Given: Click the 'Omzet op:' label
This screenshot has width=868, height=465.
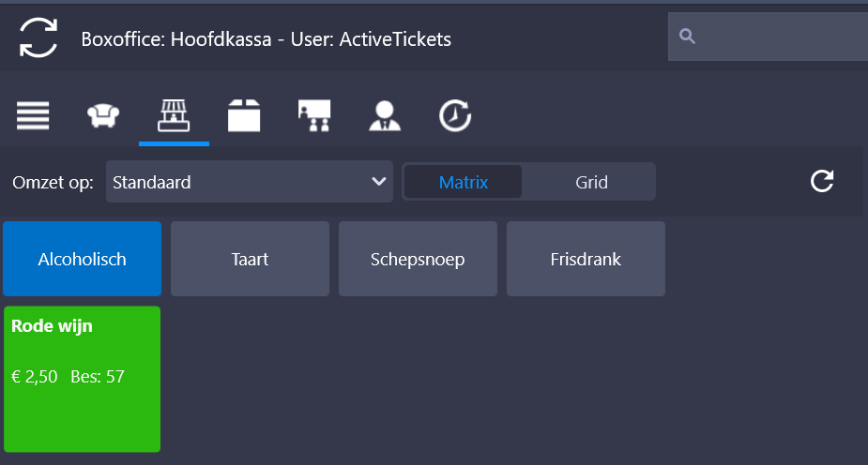Looking at the screenshot, I should click(53, 183).
